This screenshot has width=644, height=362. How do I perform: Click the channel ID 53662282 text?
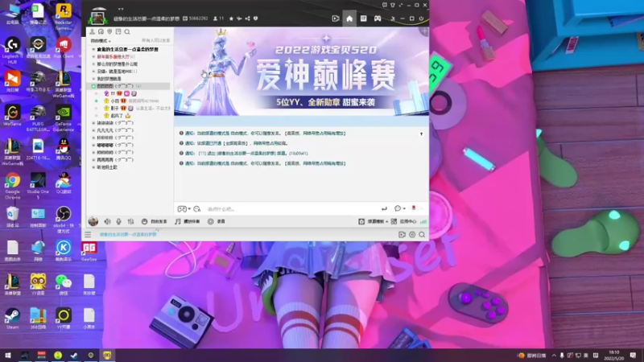pyautogui.click(x=197, y=19)
